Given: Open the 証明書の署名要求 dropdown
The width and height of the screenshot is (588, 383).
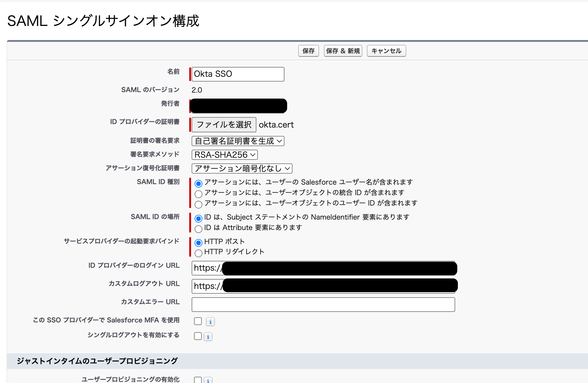Looking at the screenshot, I should click(238, 141).
